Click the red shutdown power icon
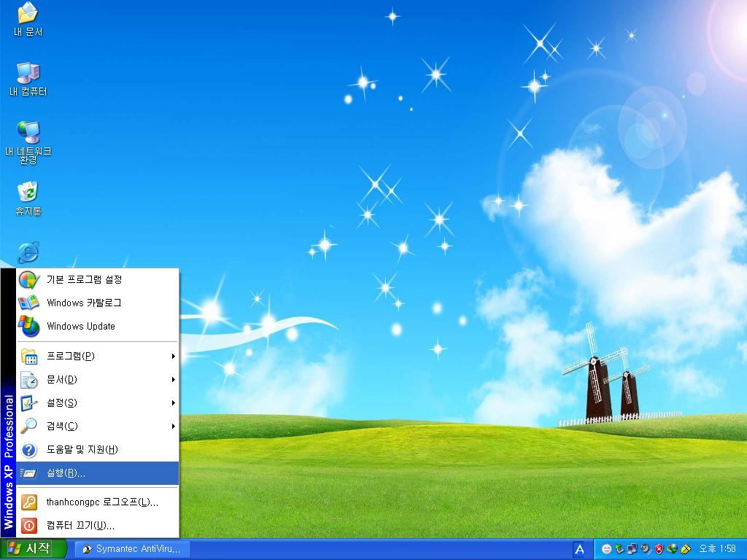The width and height of the screenshot is (747, 560). (x=29, y=525)
